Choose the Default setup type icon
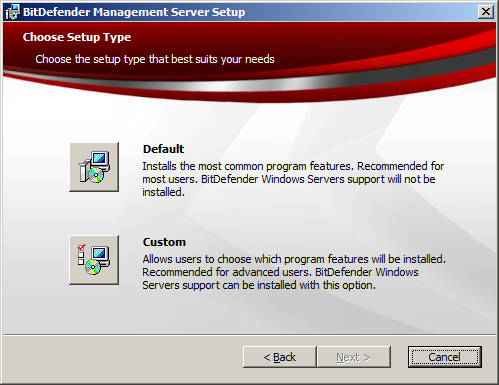This screenshot has height=385, width=499. 94,167
